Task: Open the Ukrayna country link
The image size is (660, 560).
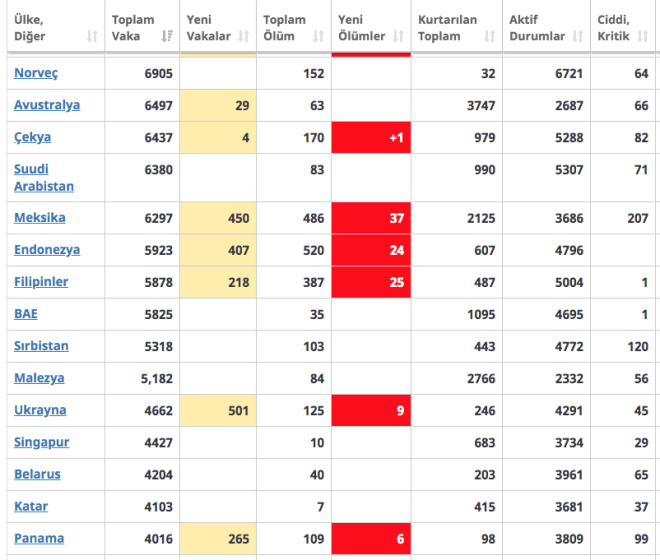Action: [x=40, y=410]
